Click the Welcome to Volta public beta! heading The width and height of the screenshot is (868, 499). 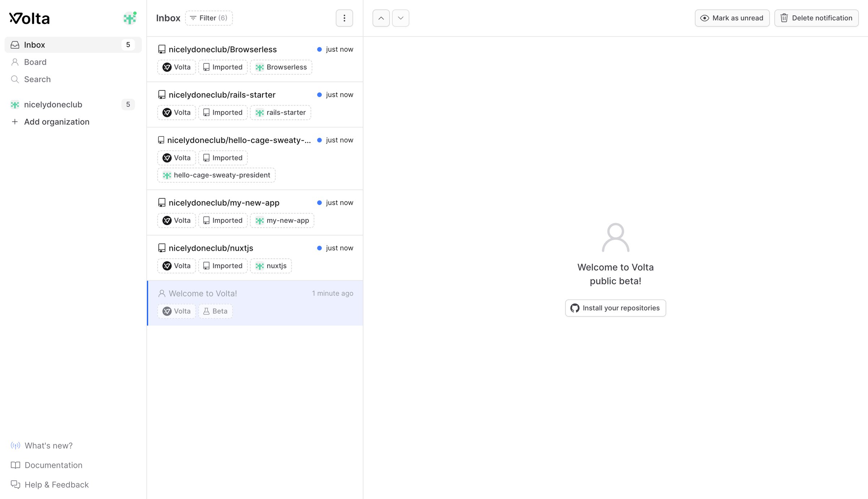click(616, 274)
